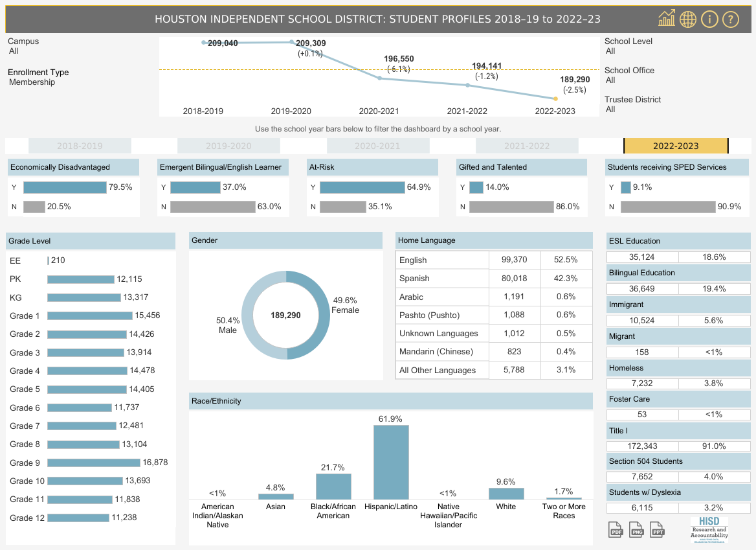This screenshot has height=550, width=756.
Task: Click the highlighted 2022-2023 school year bar
Action: click(x=676, y=146)
